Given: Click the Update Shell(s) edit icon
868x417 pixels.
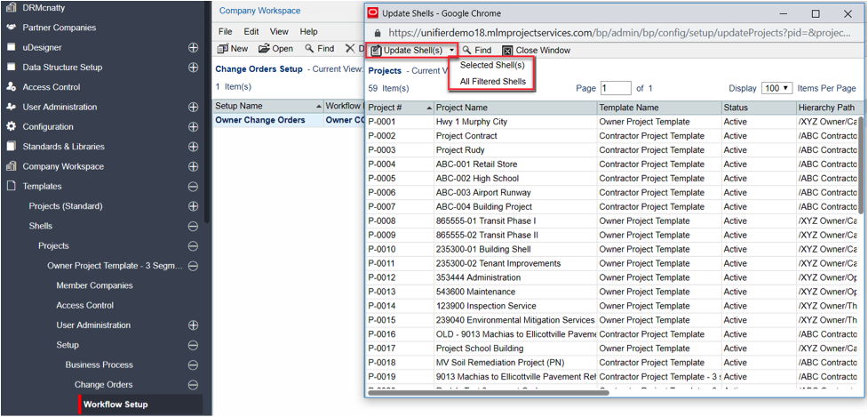Looking at the screenshot, I should coord(377,51).
